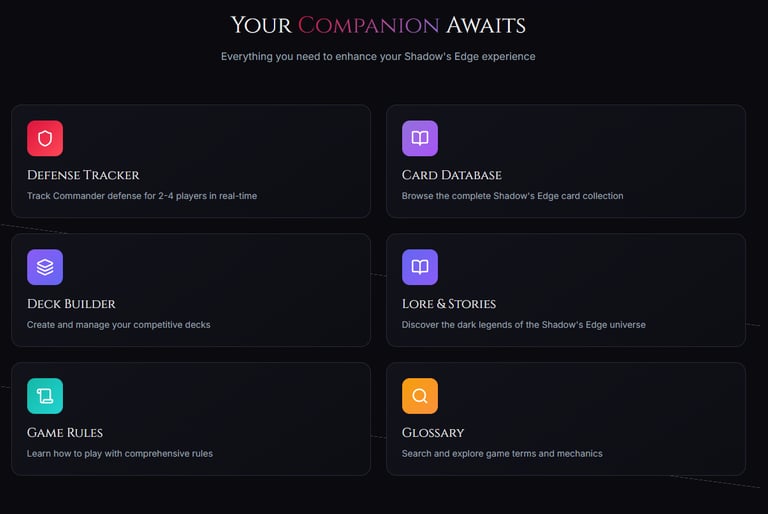768x514 pixels.
Task: Open the Game Rules title link
Action: pos(65,433)
